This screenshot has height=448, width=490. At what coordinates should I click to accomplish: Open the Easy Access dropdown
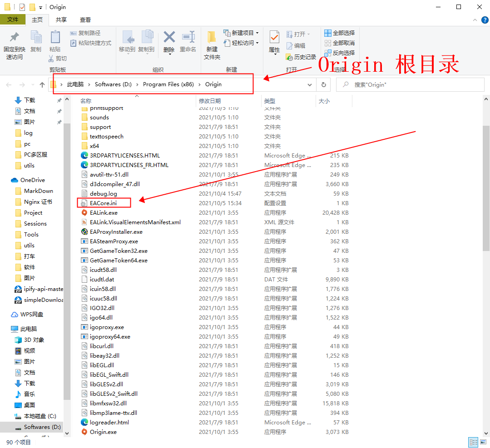click(257, 43)
